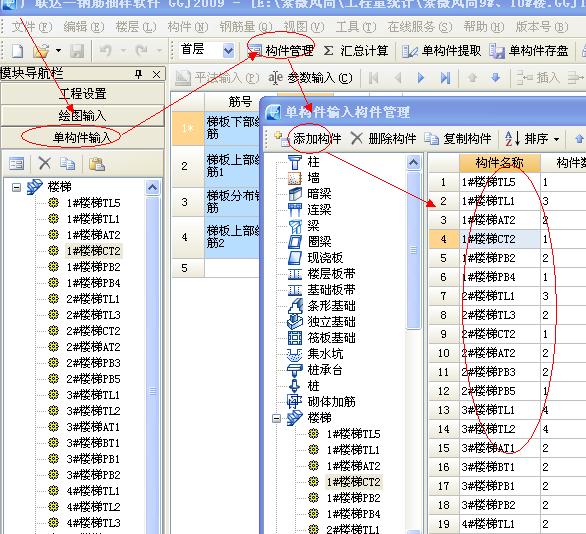Viewport: 586px width, 534px height.
Task: Open the 钢筋量(Q) menu
Action: pyautogui.click(x=246, y=27)
